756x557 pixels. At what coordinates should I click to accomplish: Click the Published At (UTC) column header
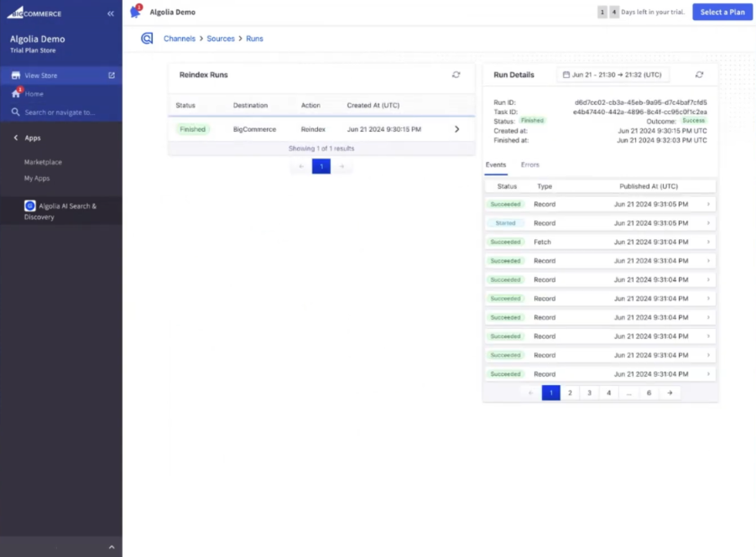pyautogui.click(x=649, y=186)
